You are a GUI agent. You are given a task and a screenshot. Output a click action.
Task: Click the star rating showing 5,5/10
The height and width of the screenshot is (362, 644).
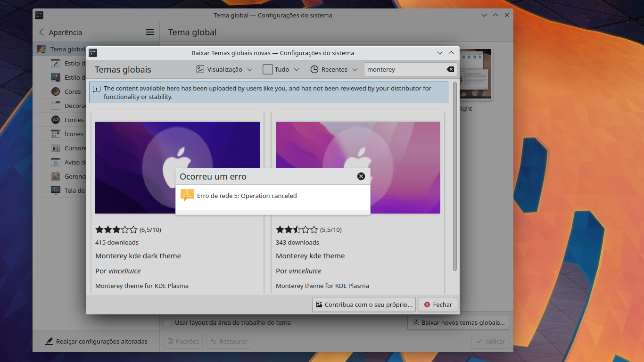point(297,230)
